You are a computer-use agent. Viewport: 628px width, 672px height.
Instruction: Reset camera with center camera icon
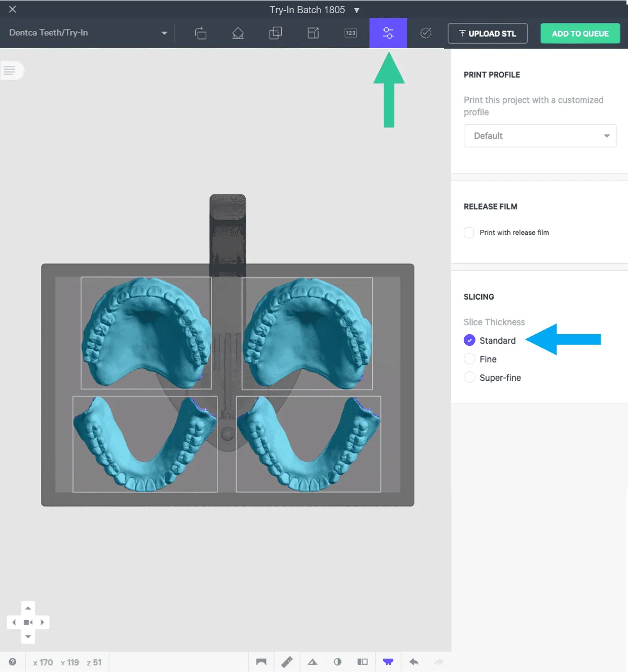pyautogui.click(x=28, y=622)
